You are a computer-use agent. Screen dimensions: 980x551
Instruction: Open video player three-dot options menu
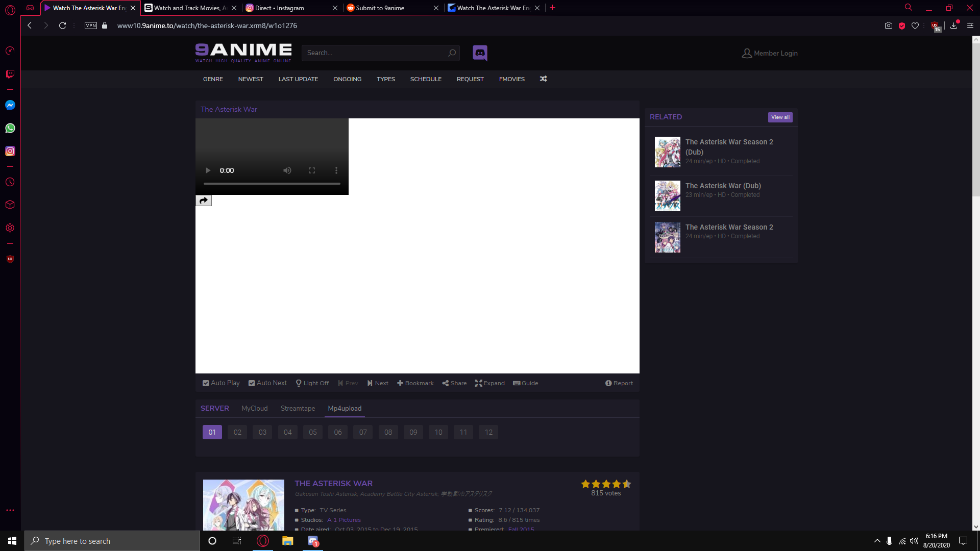click(336, 170)
